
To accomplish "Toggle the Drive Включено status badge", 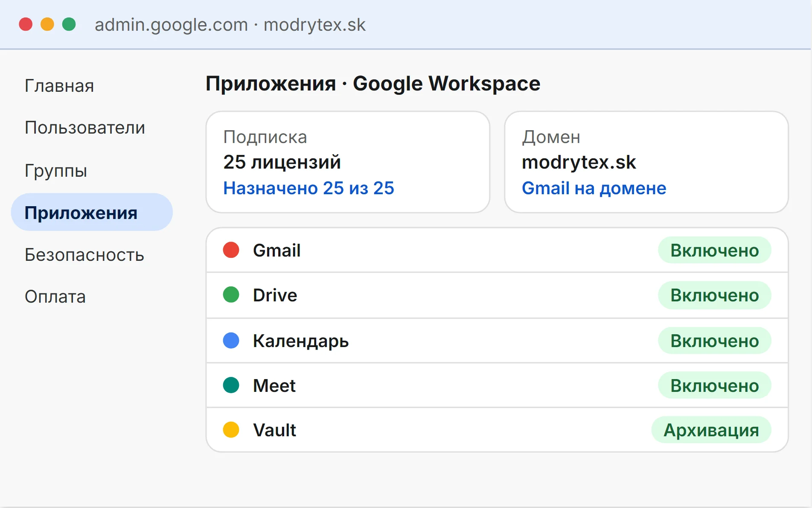I will [714, 295].
